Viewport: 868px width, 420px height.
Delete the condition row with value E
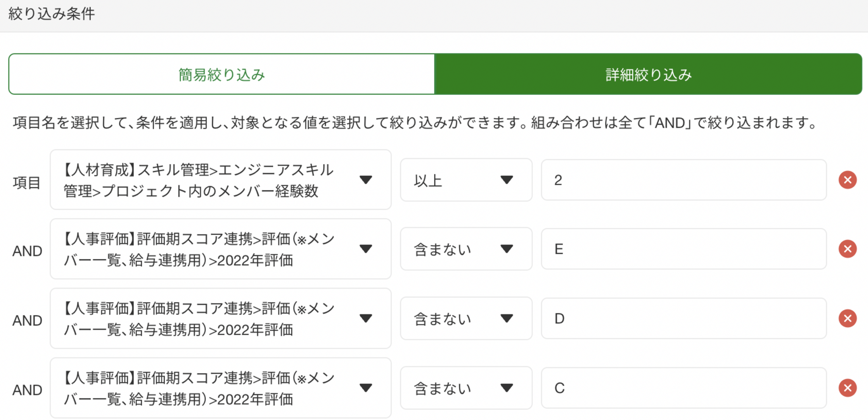[x=847, y=249]
